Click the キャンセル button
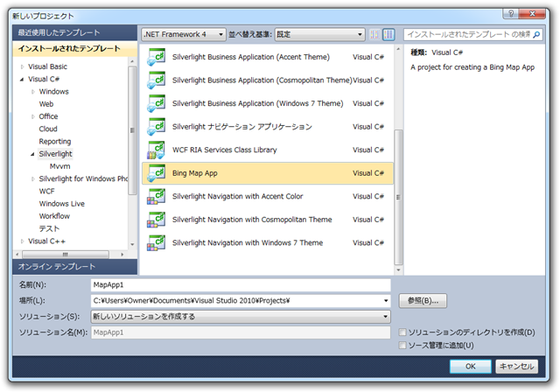The image size is (560, 392). pyautogui.click(x=516, y=367)
